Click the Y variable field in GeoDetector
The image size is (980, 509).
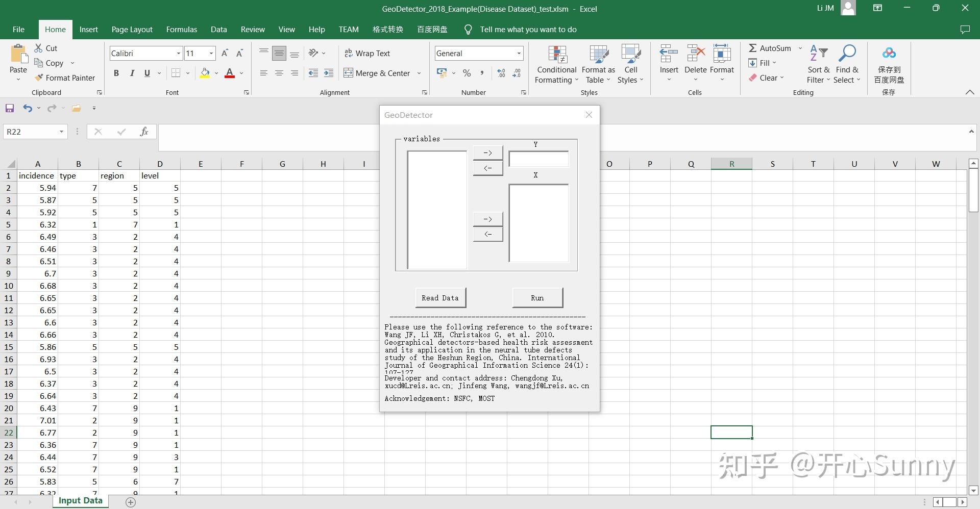click(538, 159)
